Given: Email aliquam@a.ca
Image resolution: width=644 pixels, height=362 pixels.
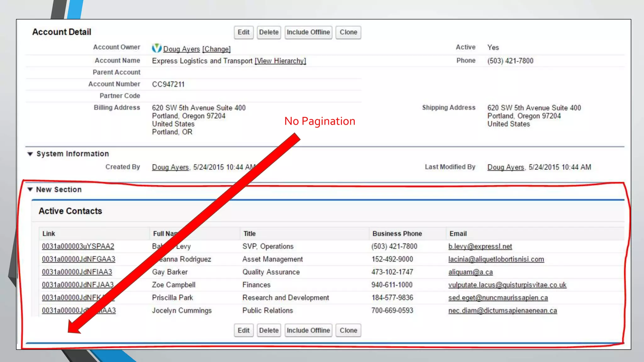Looking at the screenshot, I should point(470,272).
